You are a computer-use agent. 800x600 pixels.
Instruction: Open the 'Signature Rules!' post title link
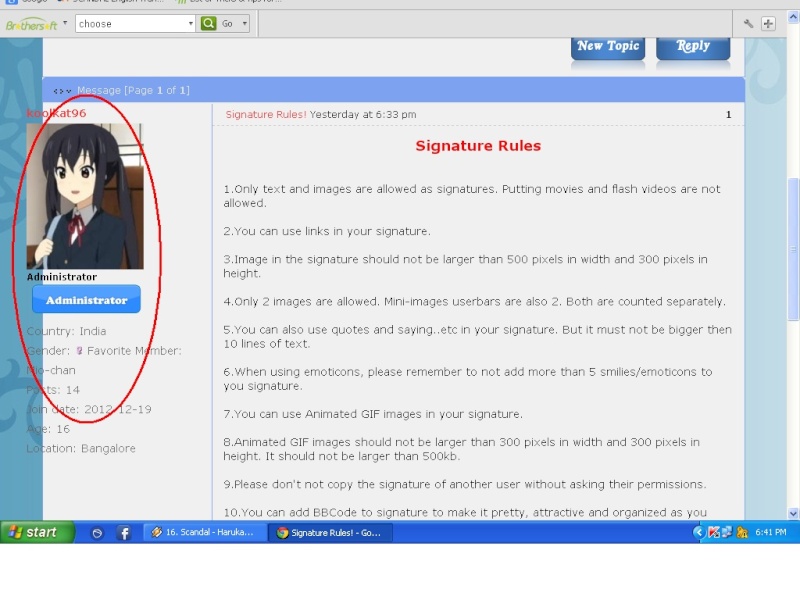266,115
